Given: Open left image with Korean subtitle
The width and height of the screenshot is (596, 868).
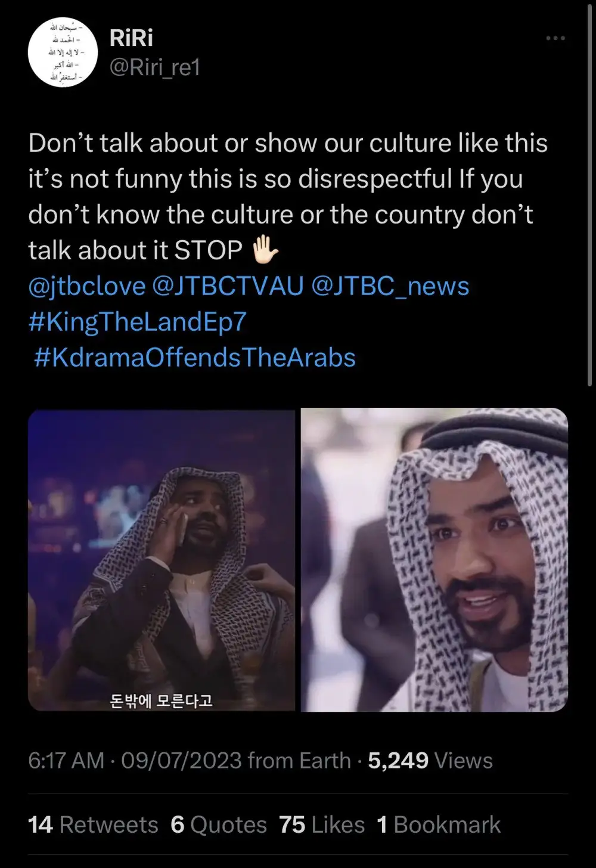Looking at the screenshot, I should pos(162,559).
